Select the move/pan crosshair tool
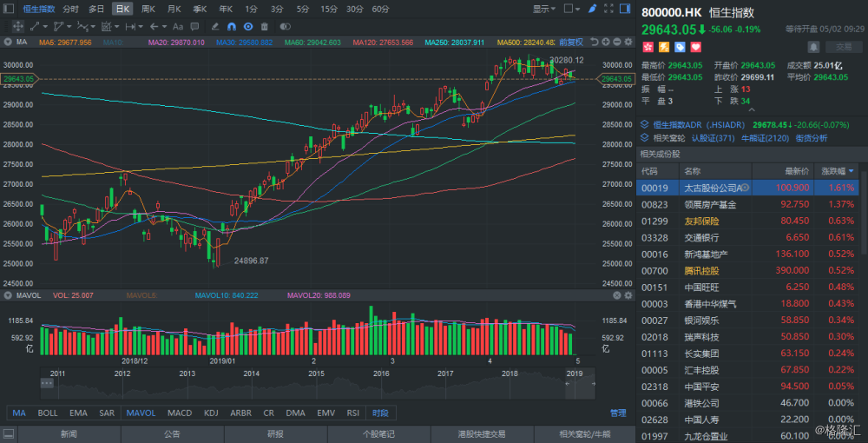Screen dimensions: 868x443 (x=17, y=26)
